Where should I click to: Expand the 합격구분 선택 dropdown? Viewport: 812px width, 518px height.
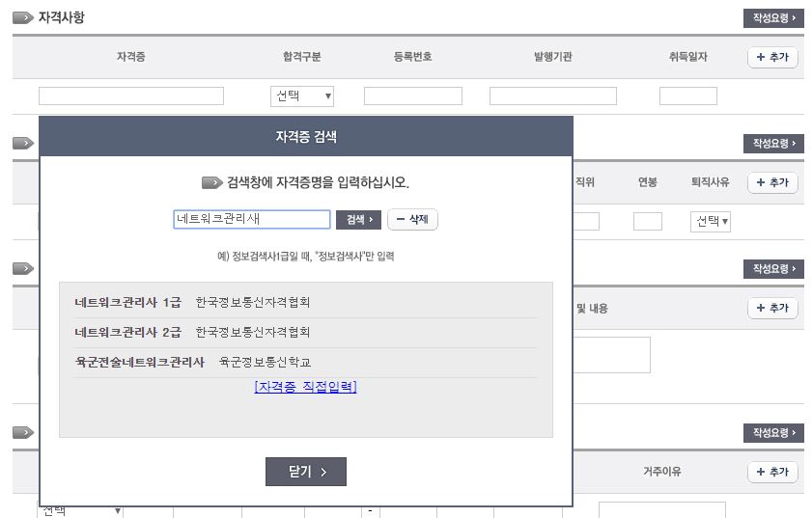[x=302, y=96]
